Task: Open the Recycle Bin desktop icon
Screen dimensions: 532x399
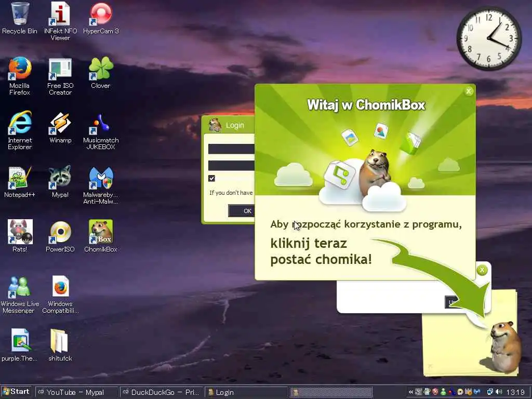Action: pos(19,18)
